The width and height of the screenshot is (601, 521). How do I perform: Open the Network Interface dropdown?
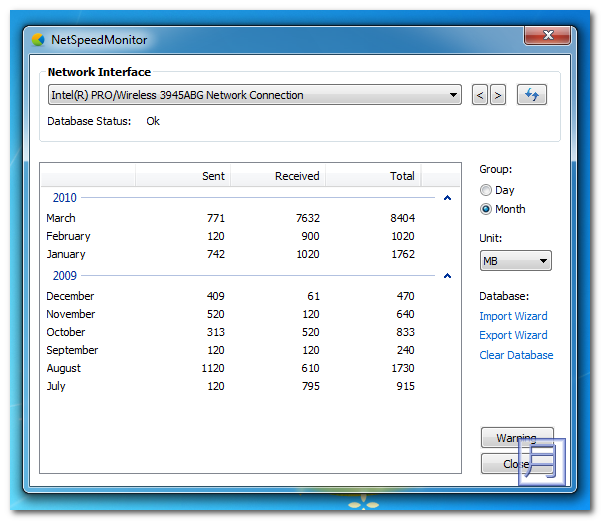point(254,95)
